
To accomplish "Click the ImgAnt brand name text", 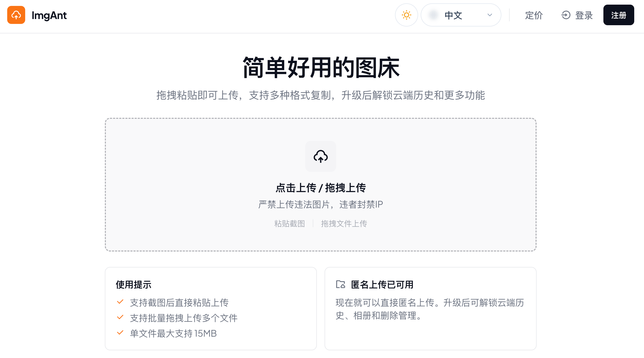I will [x=49, y=15].
